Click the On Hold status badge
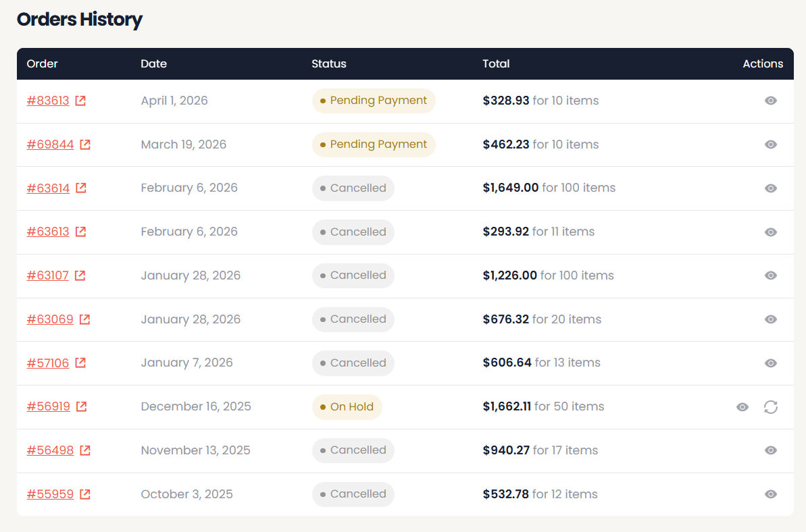806x532 pixels. [347, 407]
